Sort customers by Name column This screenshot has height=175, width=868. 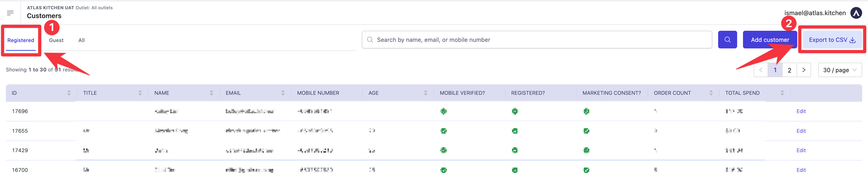[x=211, y=93]
